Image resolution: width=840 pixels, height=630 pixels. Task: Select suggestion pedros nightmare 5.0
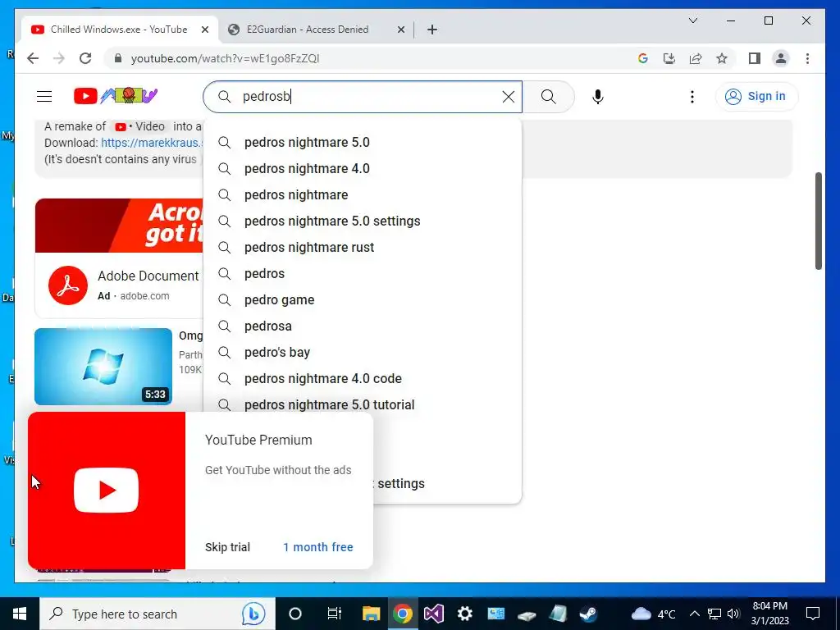tap(362, 143)
